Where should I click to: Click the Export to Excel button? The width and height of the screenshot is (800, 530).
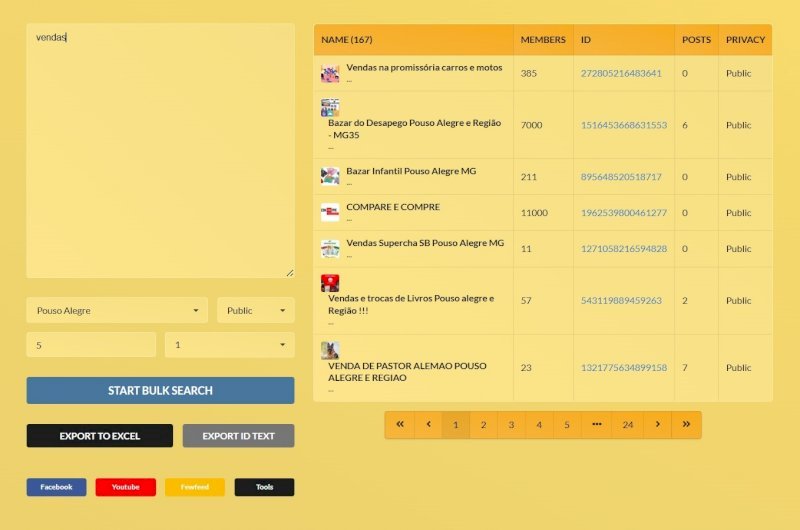tap(99, 436)
